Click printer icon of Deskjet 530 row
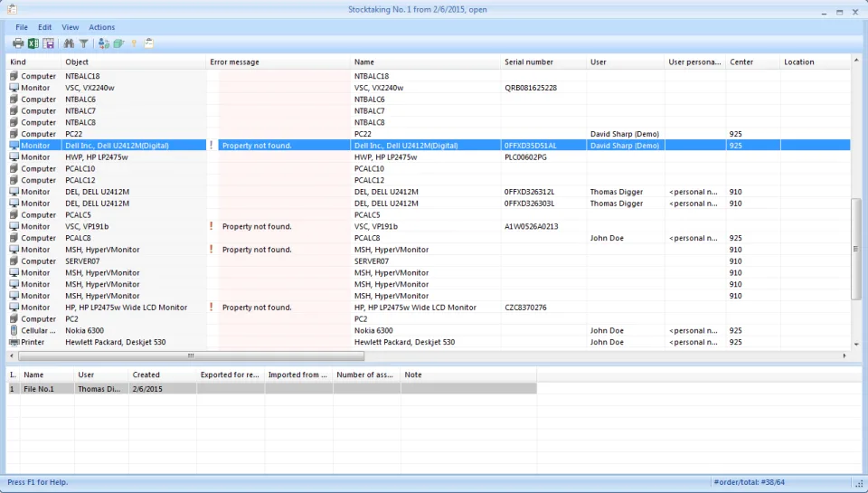The width and height of the screenshot is (868, 493). (x=14, y=342)
